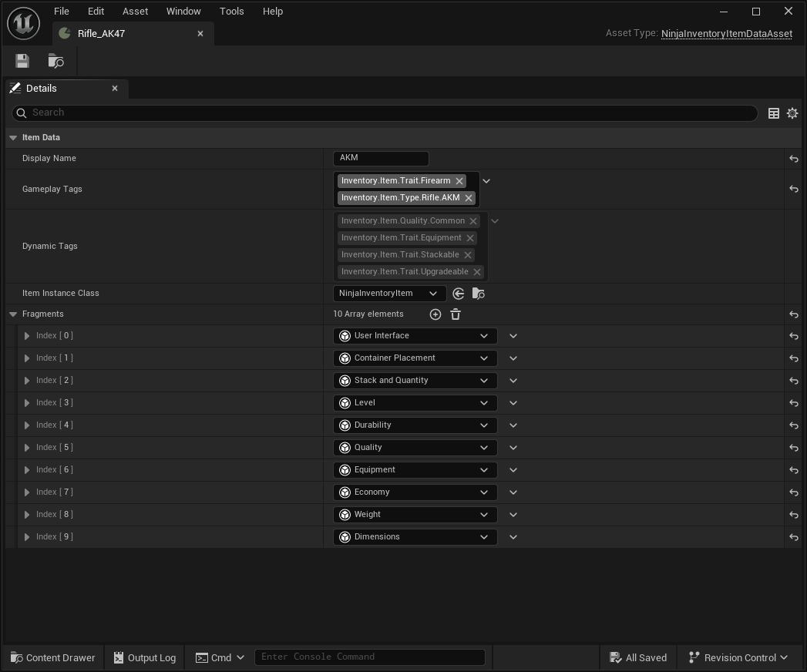Viewport: 807px width, 672px height.
Task: Toggle the Details display options grid icon
Action: pyautogui.click(x=774, y=113)
